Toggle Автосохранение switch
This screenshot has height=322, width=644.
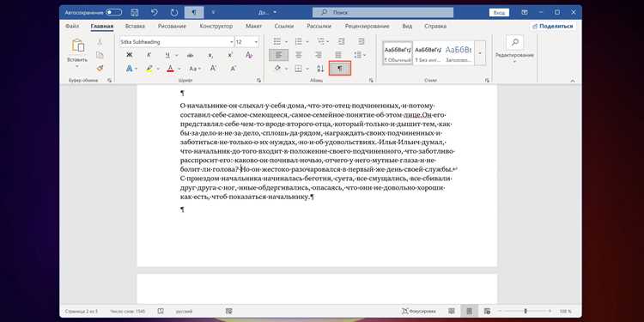pyautogui.click(x=113, y=13)
